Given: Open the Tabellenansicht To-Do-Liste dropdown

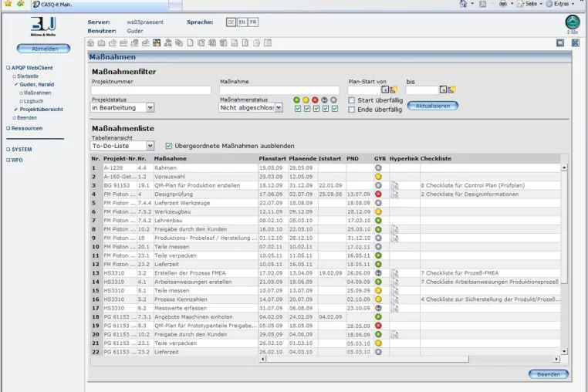Looking at the screenshot, I should coord(150,146).
